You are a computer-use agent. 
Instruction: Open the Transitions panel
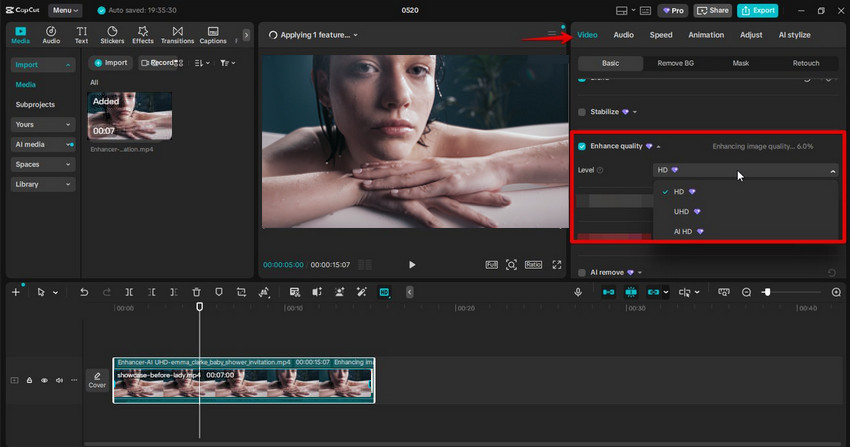[177, 35]
